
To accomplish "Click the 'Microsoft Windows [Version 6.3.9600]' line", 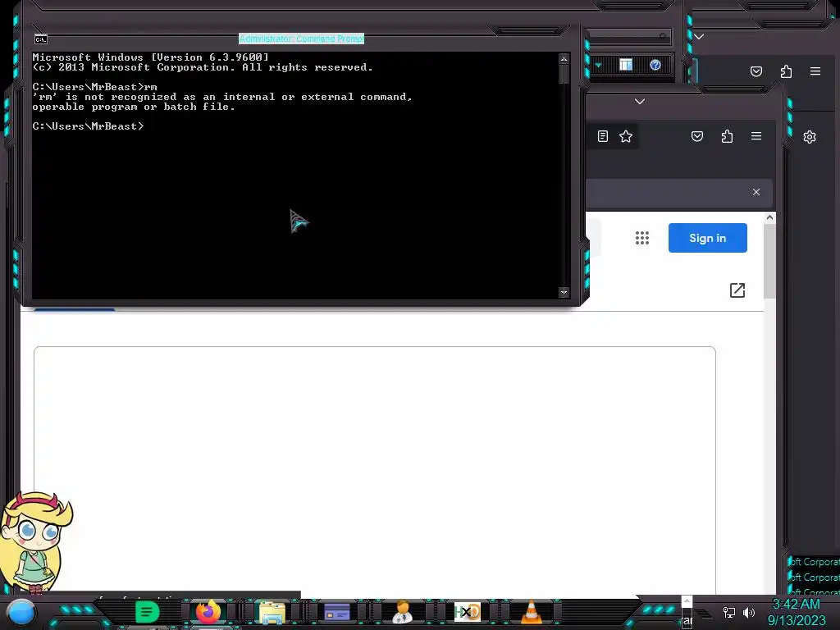I will point(151,57).
